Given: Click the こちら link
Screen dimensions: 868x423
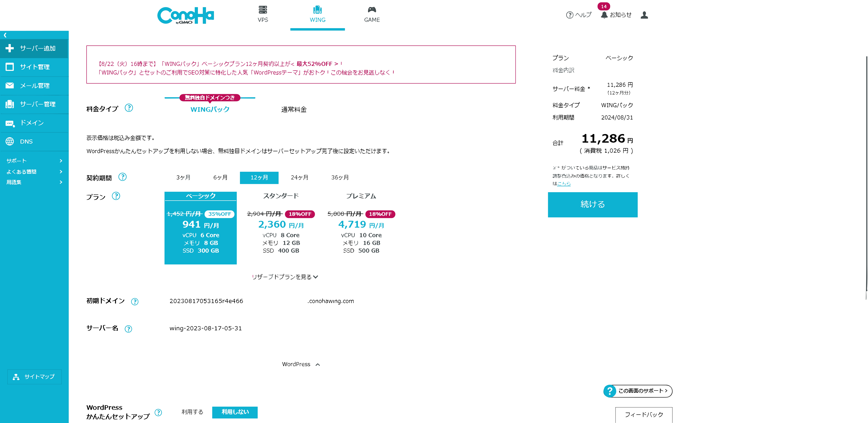Looking at the screenshot, I should tap(564, 184).
